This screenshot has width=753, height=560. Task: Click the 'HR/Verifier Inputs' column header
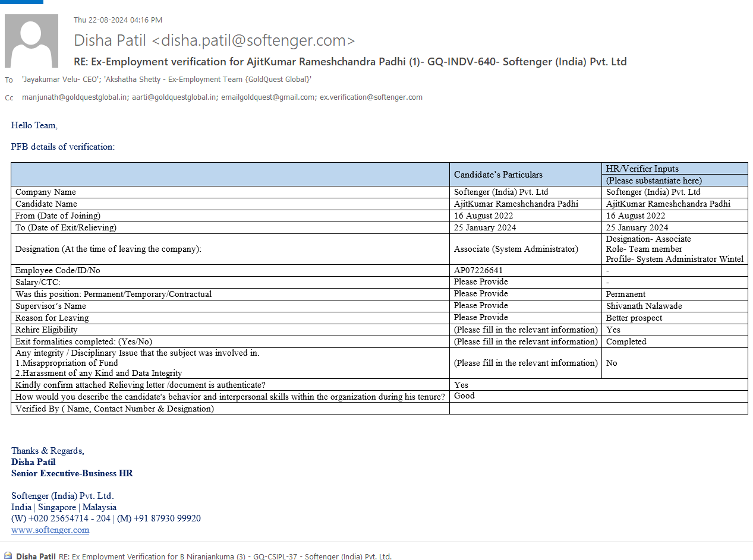(642, 169)
